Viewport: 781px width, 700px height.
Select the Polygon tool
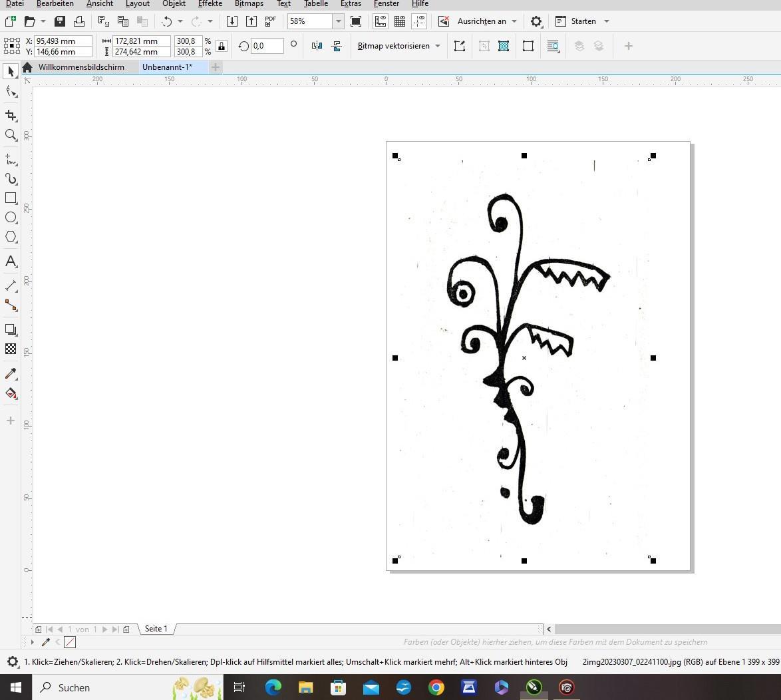coord(11,237)
